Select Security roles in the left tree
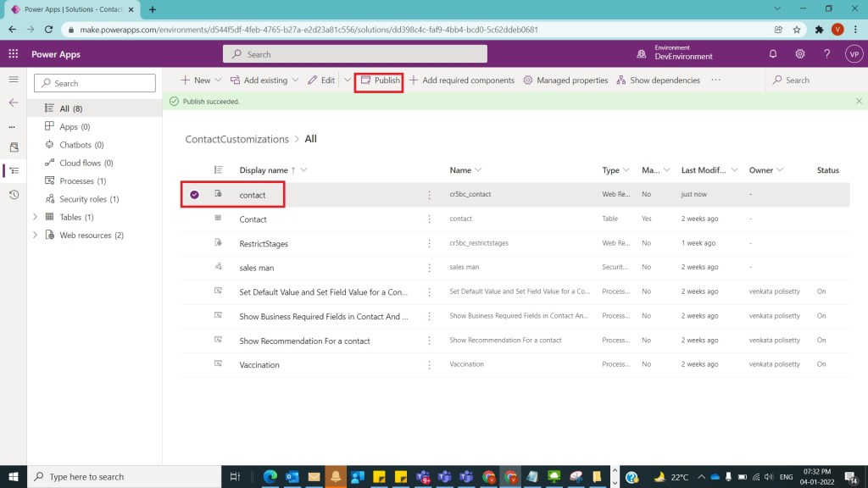868x488 pixels. [x=88, y=199]
